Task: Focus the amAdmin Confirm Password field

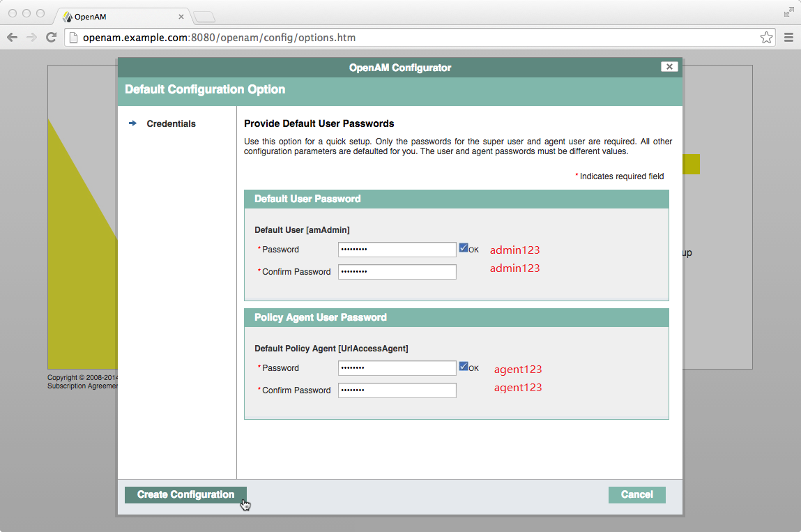Action: coord(397,272)
